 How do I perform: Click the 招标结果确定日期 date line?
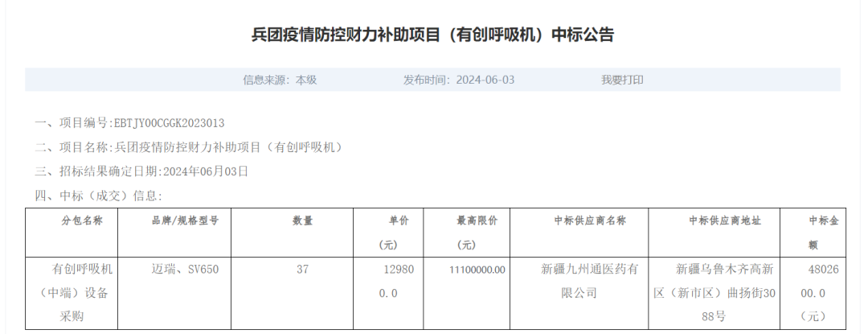pos(141,171)
